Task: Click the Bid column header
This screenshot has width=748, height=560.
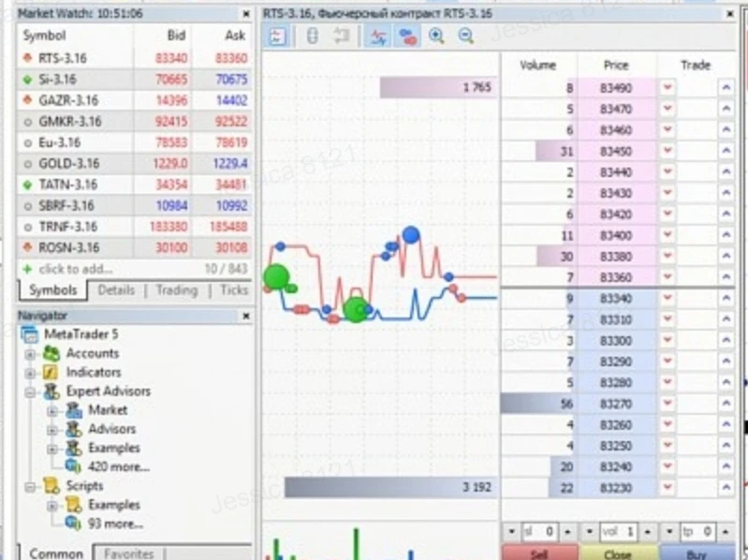Action: (x=176, y=36)
